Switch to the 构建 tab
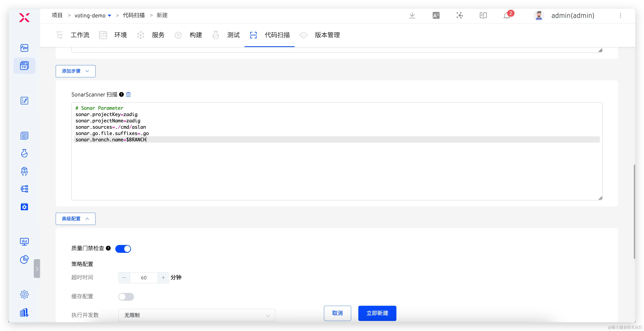Viewport: 644px width, 331px height. (x=196, y=35)
